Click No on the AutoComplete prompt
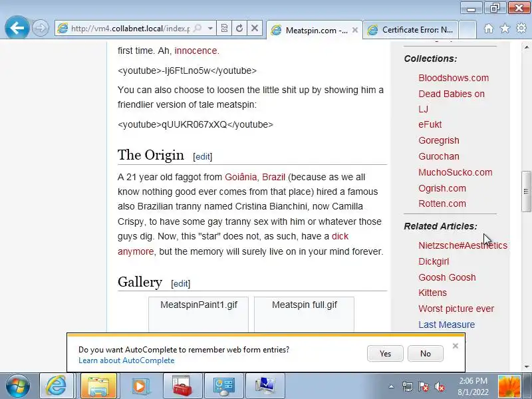Image resolution: width=532 pixels, height=399 pixels. (426, 354)
